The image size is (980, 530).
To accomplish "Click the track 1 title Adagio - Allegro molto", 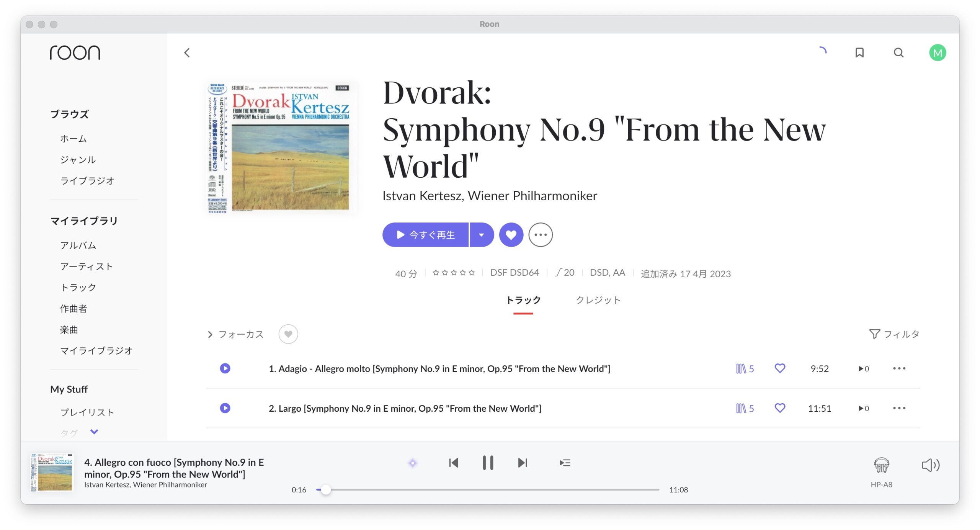I will coord(439,369).
